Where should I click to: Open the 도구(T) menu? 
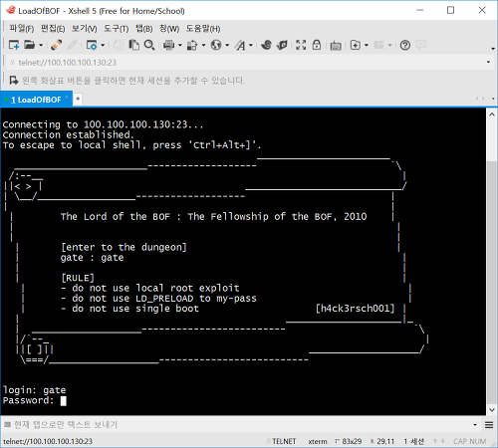coord(116,29)
